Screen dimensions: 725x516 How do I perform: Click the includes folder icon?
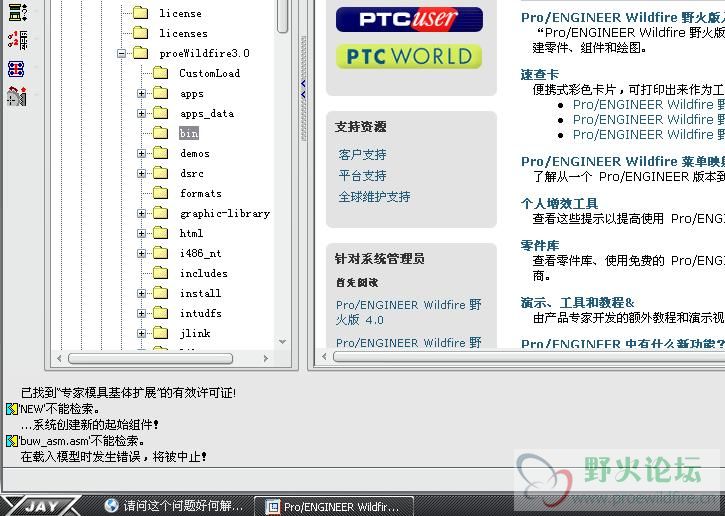pos(160,273)
